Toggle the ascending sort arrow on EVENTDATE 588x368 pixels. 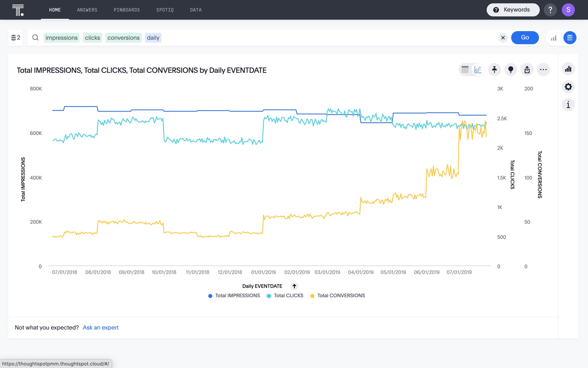pos(294,286)
